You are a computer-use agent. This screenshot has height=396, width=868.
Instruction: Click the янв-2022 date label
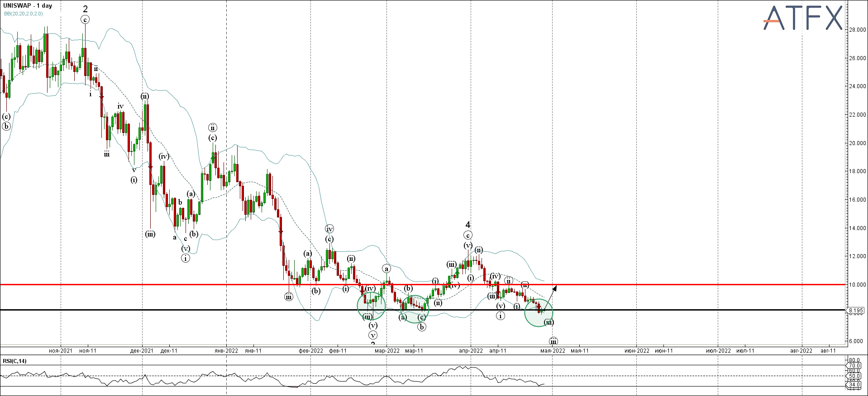226,351
